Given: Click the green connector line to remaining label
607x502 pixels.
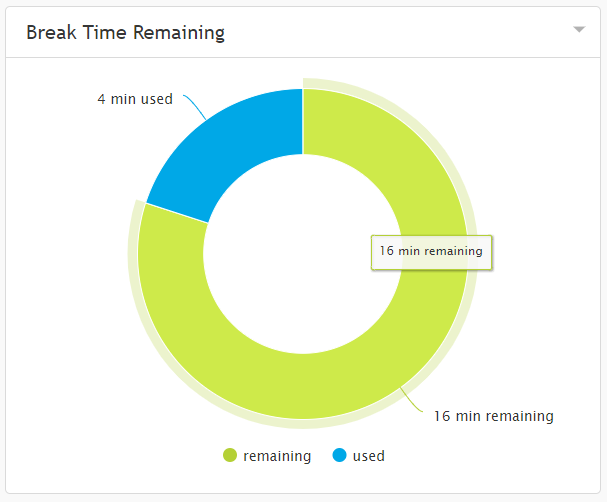Looking at the screenshot, I should tap(412, 400).
